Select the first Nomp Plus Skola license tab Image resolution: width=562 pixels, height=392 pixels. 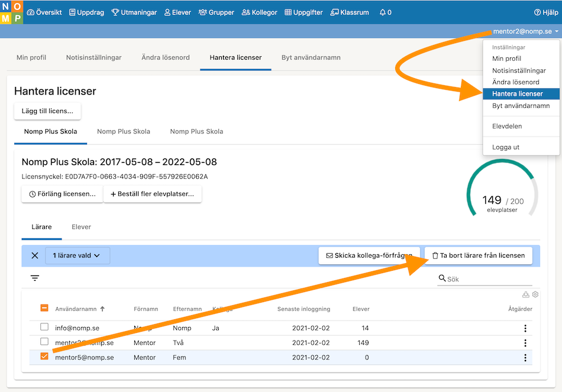pyautogui.click(x=50, y=131)
